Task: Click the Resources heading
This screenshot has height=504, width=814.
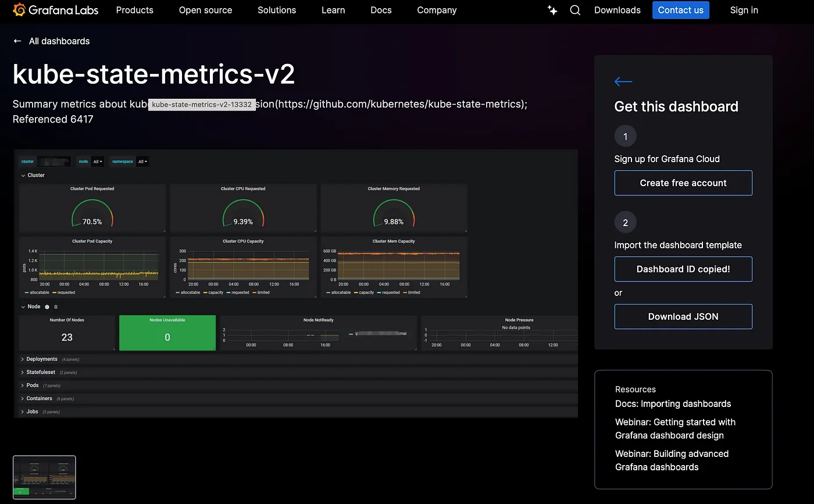Action: click(636, 389)
